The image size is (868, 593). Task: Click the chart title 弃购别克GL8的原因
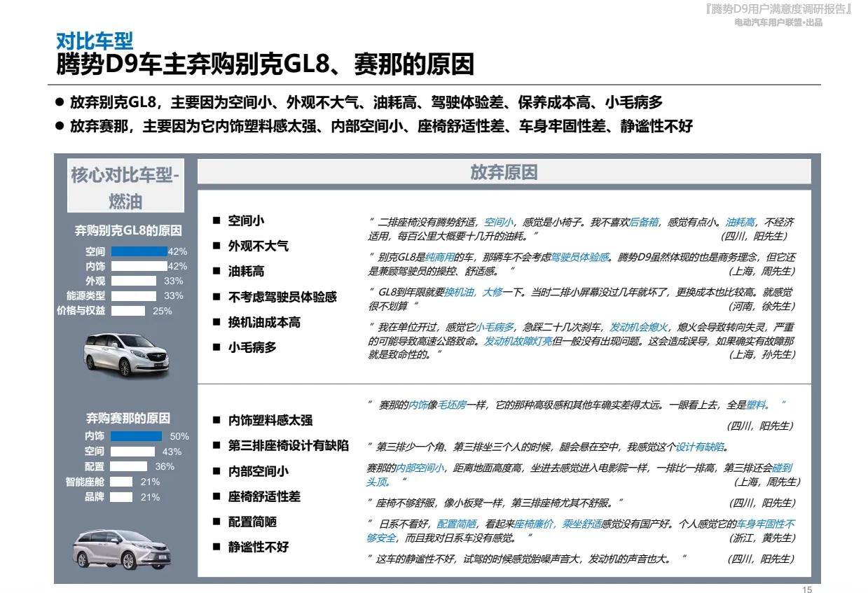[x=128, y=231]
